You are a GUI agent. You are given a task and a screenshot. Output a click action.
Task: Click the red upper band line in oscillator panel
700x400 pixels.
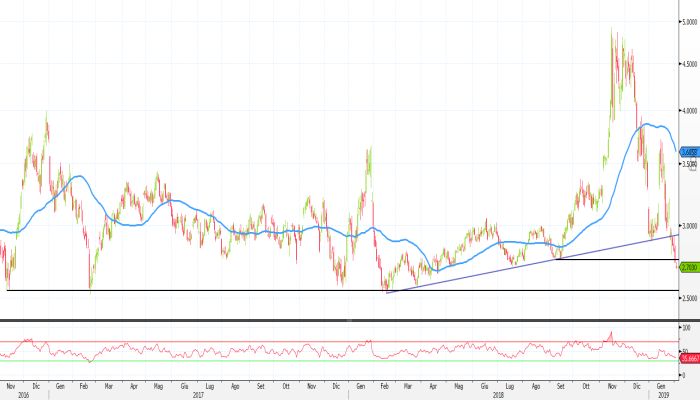tap(300, 341)
